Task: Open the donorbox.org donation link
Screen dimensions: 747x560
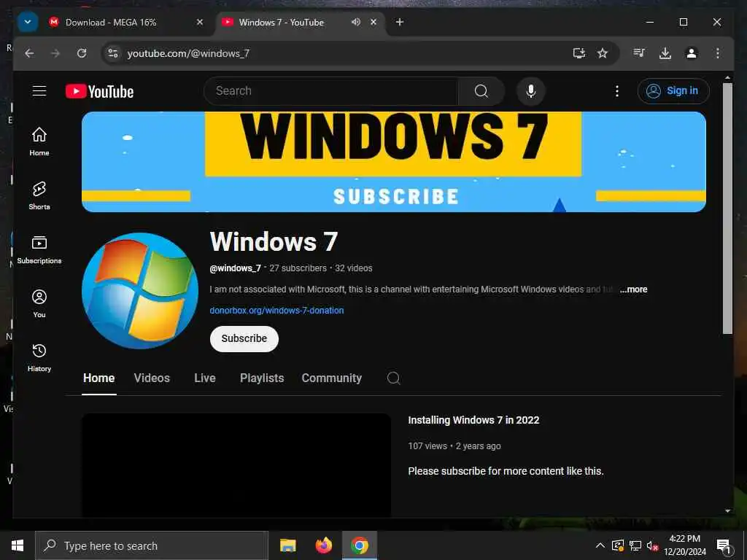Action: [276, 311]
